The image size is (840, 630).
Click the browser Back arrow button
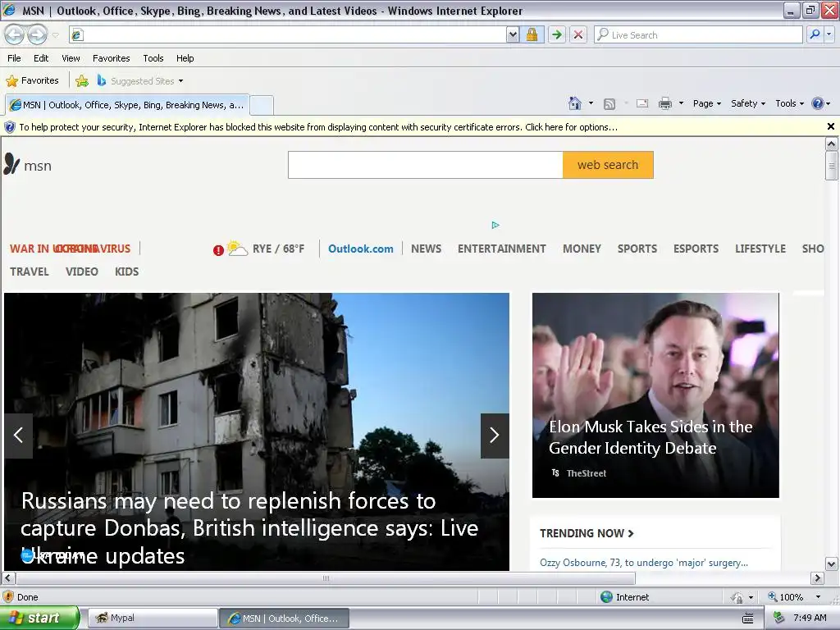click(x=15, y=34)
